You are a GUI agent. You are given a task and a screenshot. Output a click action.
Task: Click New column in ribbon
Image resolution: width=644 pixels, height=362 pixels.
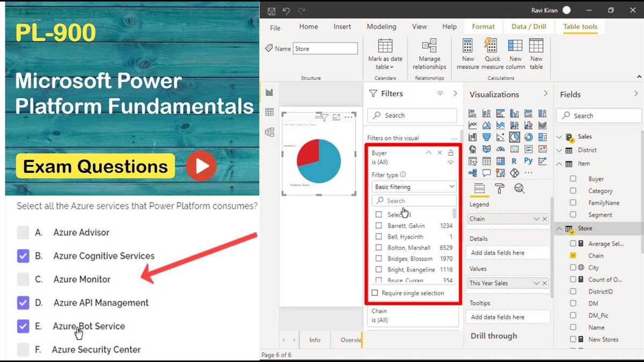tap(515, 54)
